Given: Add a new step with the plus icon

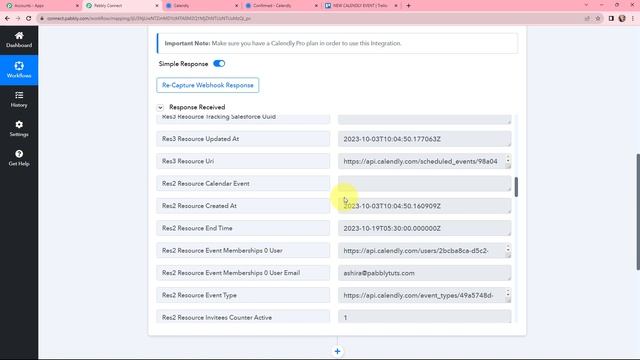Looking at the screenshot, I should [x=337, y=351].
